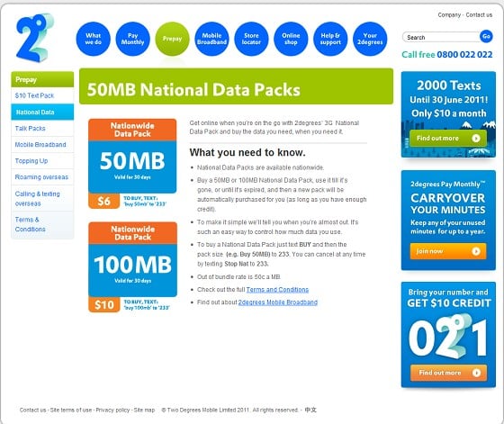
Task: Select the Pay Monthly bubble
Action: pyautogui.click(x=133, y=39)
